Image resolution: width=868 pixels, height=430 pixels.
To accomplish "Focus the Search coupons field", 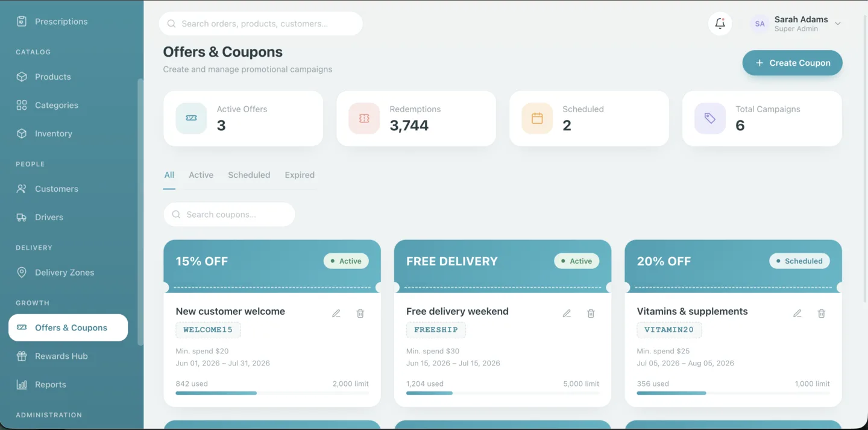I will click(229, 214).
